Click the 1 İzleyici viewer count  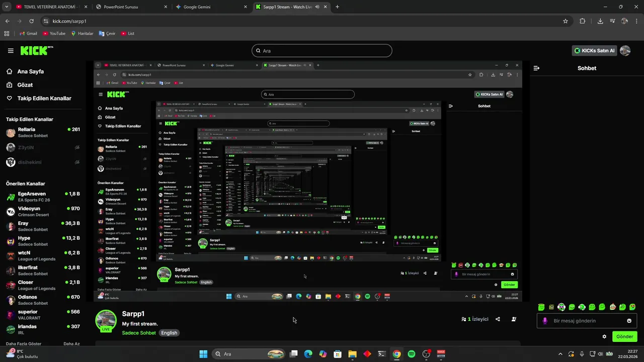coord(475,319)
